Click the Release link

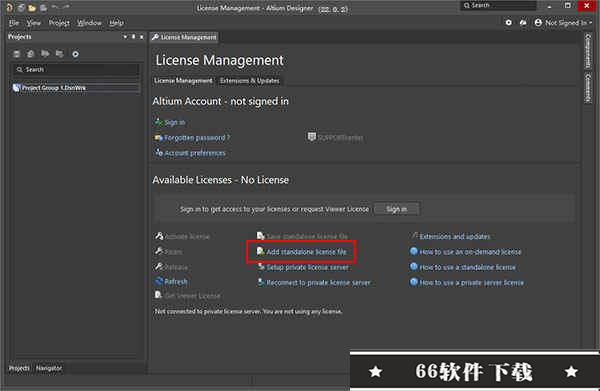pyautogui.click(x=171, y=267)
